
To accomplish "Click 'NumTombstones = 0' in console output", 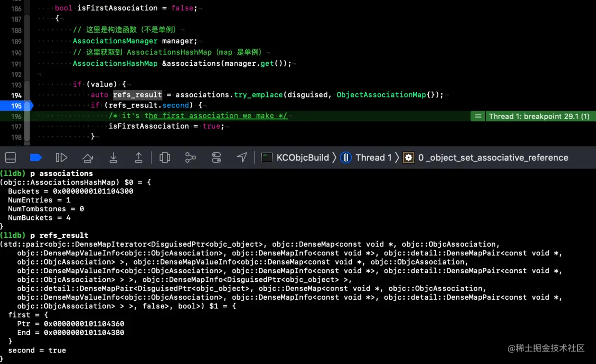I will (46, 209).
